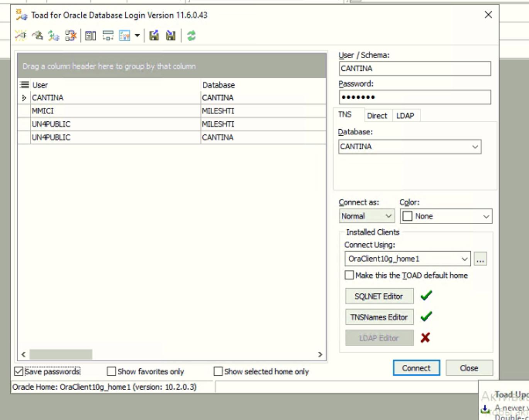Image resolution: width=529 pixels, height=420 pixels.
Task: Click the red X beside LDAP Editor
Action: [426, 338]
